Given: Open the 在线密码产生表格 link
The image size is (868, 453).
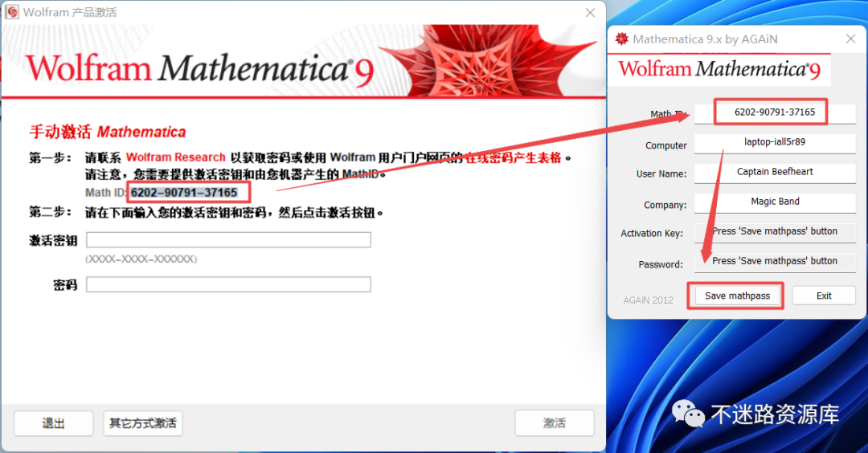Looking at the screenshot, I should coord(513,157).
